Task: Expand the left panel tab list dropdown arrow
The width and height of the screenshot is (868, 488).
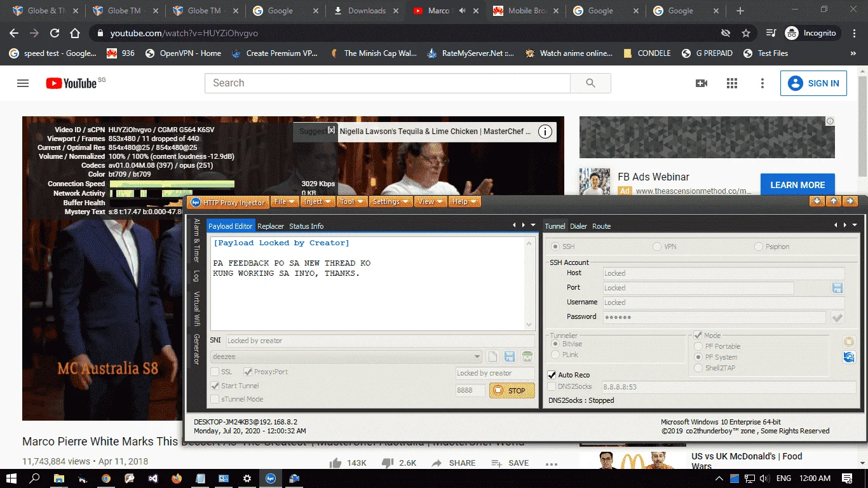Action: click(x=533, y=225)
